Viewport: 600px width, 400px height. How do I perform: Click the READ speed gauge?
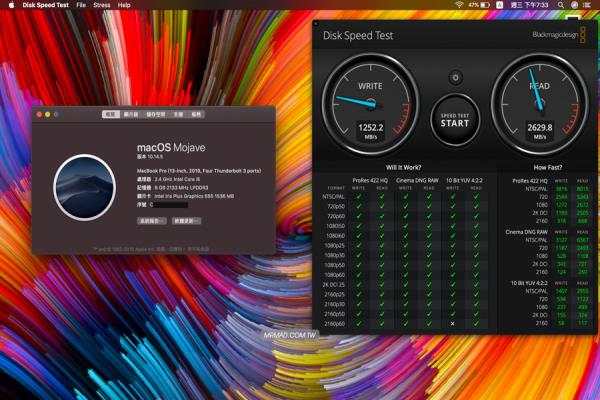point(540,104)
